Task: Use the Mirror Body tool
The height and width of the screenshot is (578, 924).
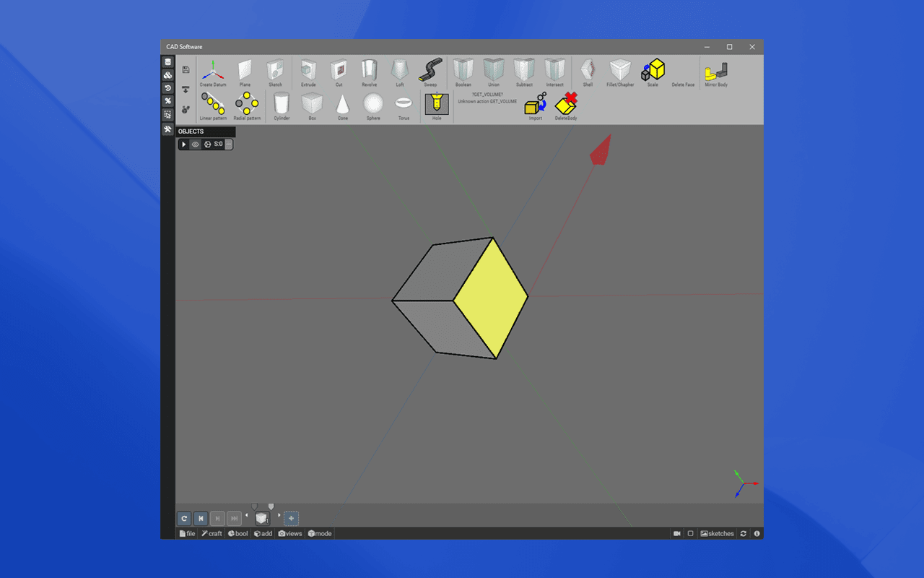Action: (x=716, y=73)
